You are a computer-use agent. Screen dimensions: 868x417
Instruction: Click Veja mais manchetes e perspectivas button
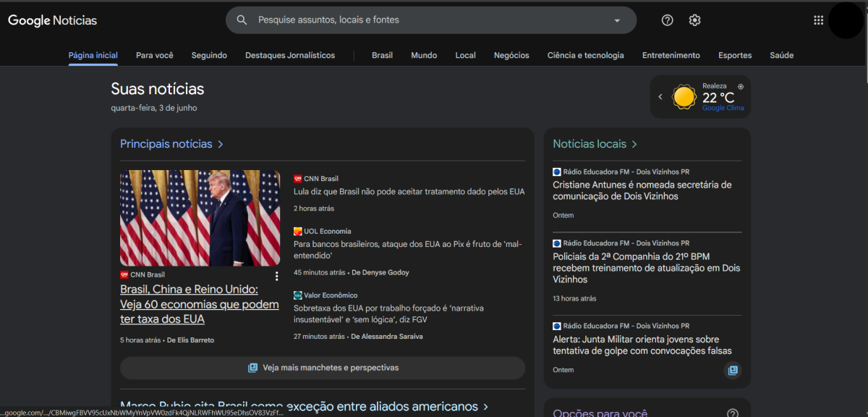tap(323, 368)
